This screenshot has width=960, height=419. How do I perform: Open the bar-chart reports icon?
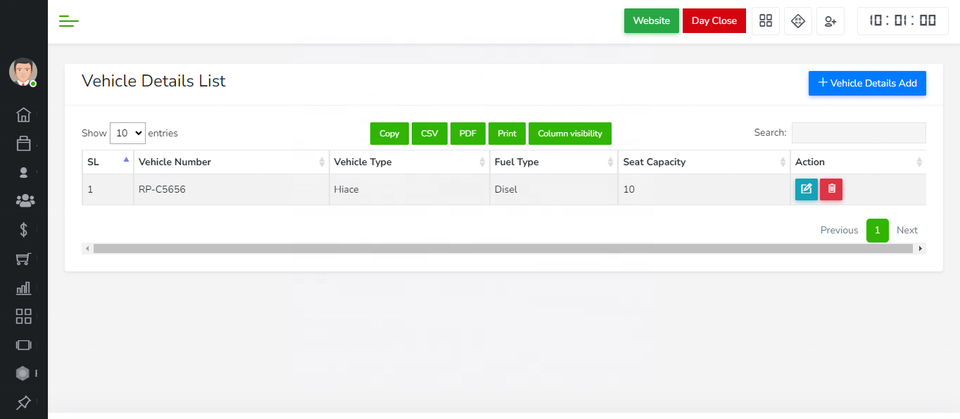pos(23,287)
